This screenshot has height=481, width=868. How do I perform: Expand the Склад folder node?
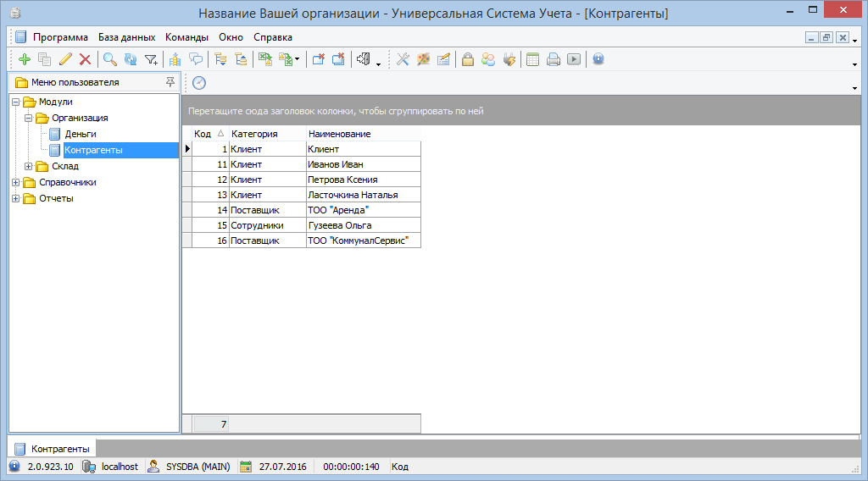click(x=29, y=167)
